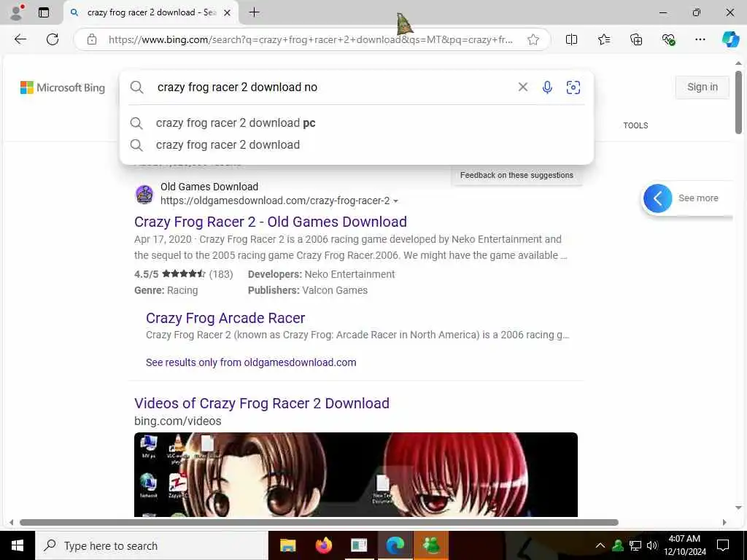Screen dimensions: 747x560
Task: Start voice search with microphone
Action: [x=547, y=87]
